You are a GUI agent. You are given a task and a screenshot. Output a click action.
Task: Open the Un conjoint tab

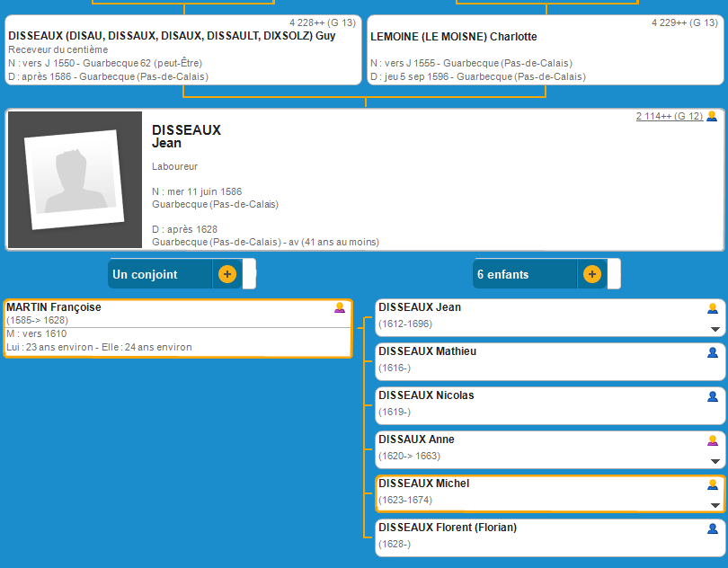point(159,274)
